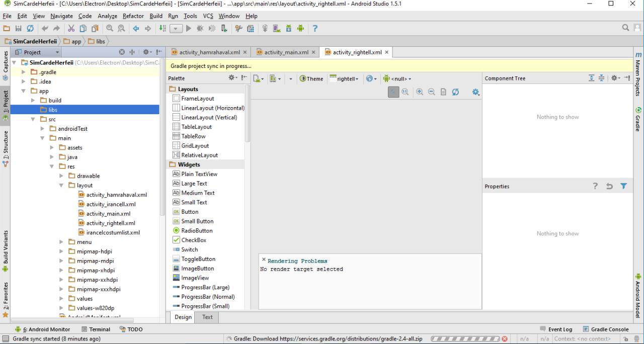The width and height of the screenshot is (644, 344).
Task: Open the Project view selector dropdown
Action: click(x=37, y=52)
